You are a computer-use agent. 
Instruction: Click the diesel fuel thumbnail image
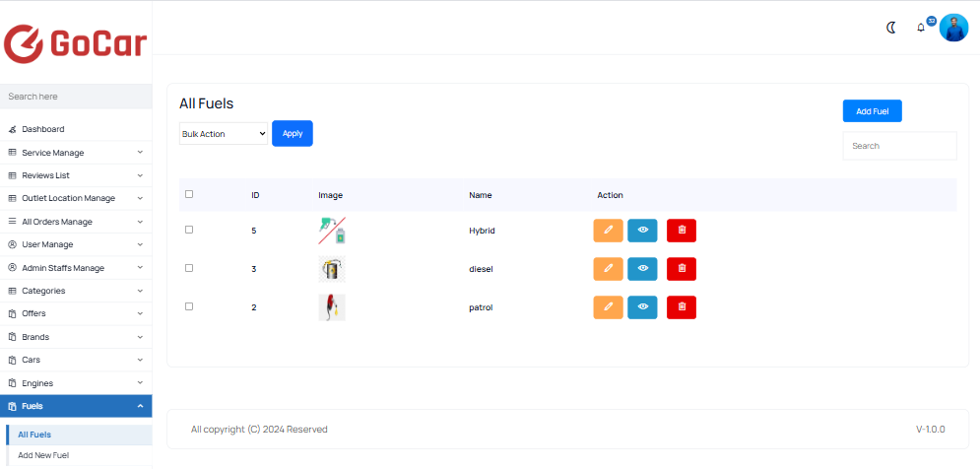click(332, 269)
